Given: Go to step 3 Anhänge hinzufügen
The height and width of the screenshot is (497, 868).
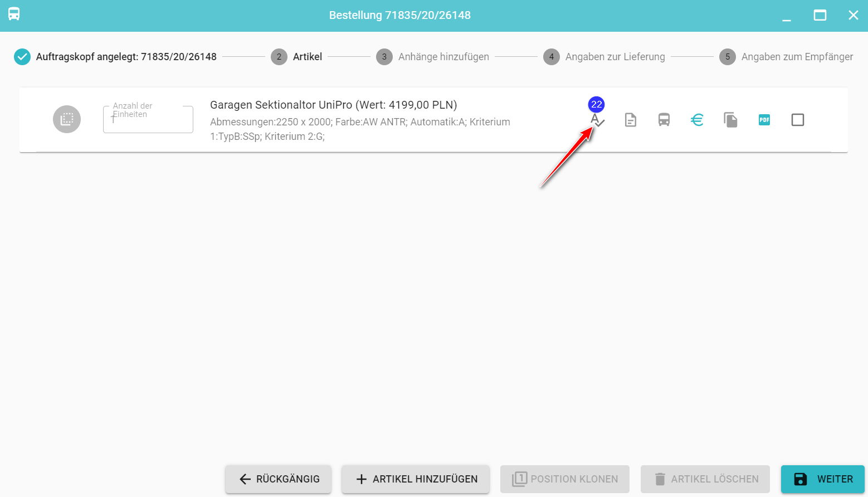Looking at the screenshot, I should point(432,57).
